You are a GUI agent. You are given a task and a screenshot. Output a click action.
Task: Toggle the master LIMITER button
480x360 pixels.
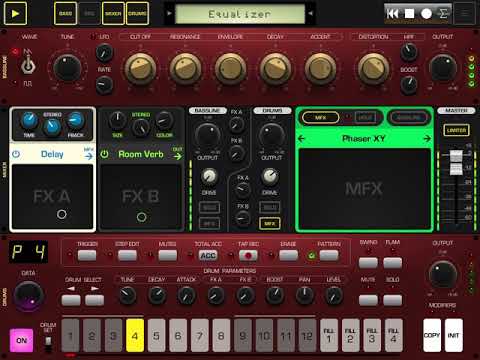456,130
